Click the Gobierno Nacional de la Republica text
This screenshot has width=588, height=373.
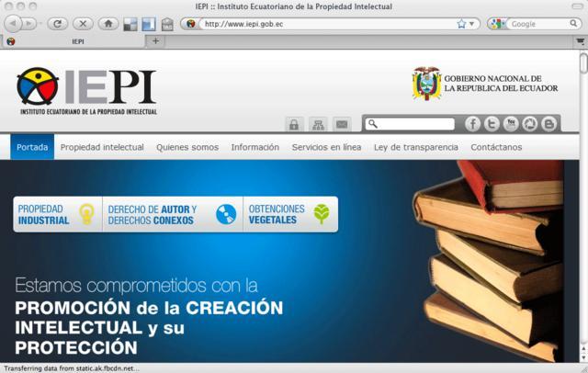click(x=501, y=84)
